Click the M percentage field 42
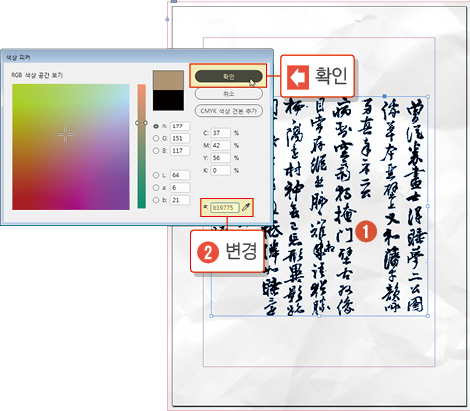 click(221, 145)
